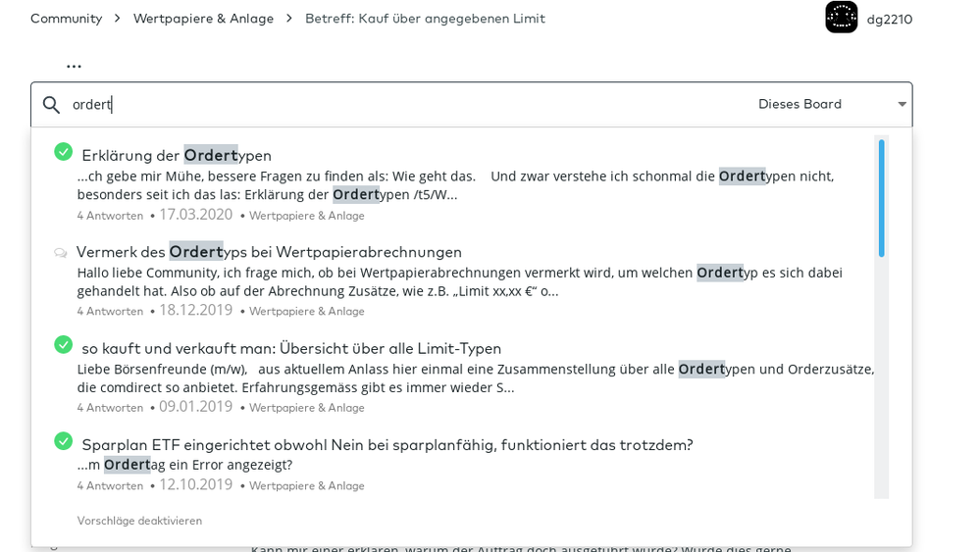Click the dropdown arrow next to Dieses Board

902,104
